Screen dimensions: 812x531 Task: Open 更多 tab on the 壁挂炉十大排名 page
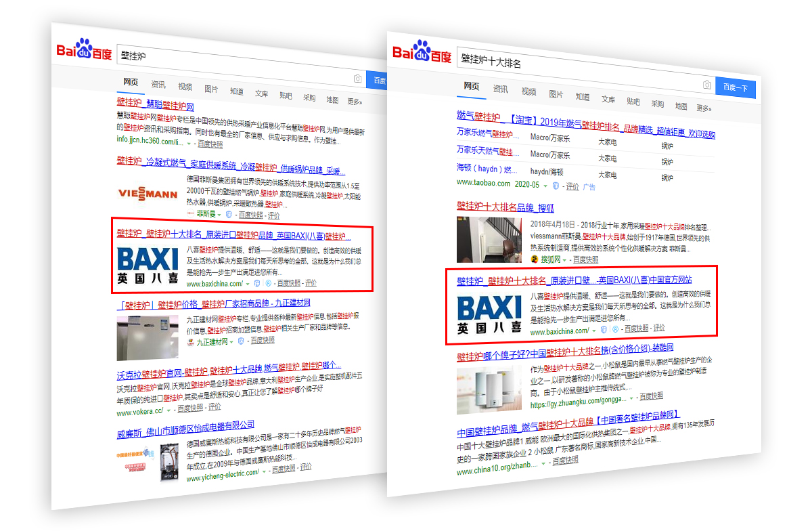pos(704,108)
